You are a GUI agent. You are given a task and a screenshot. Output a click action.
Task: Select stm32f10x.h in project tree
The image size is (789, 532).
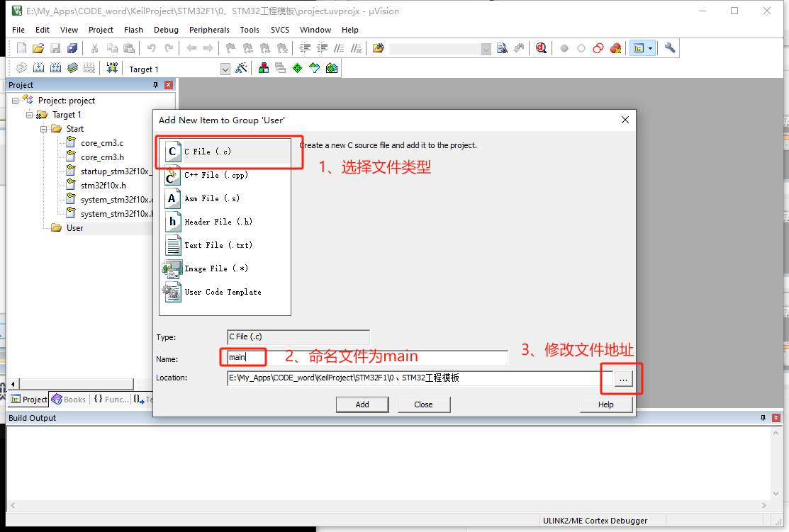tap(103, 186)
